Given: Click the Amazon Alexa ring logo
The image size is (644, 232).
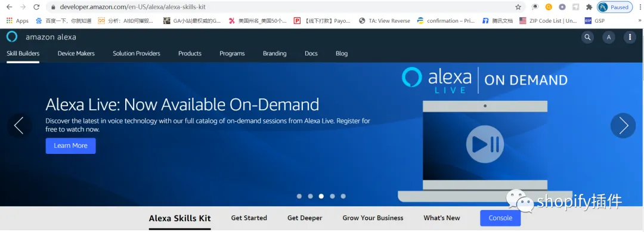Looking at the screenshot, I should (x=12, y=36).
